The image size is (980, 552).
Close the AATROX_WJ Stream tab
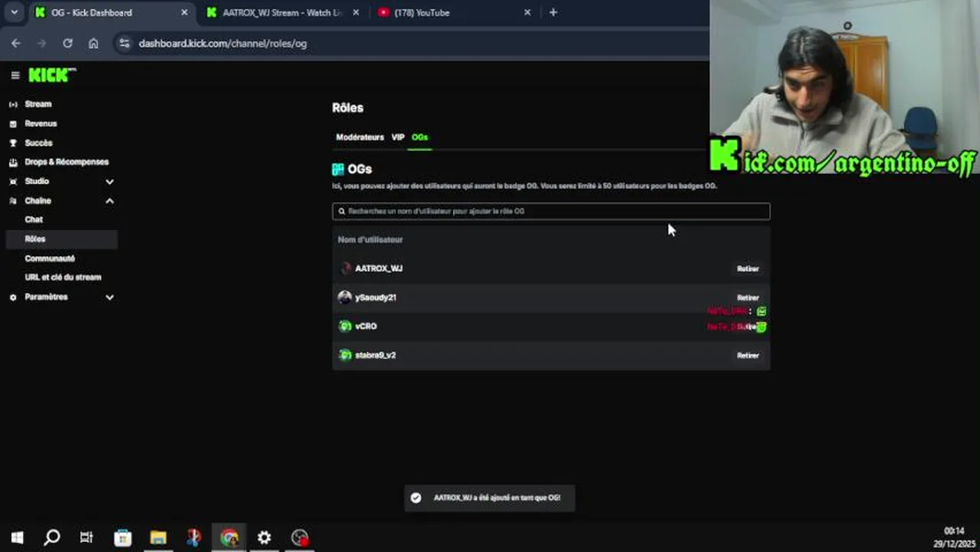tap(356, 13)
